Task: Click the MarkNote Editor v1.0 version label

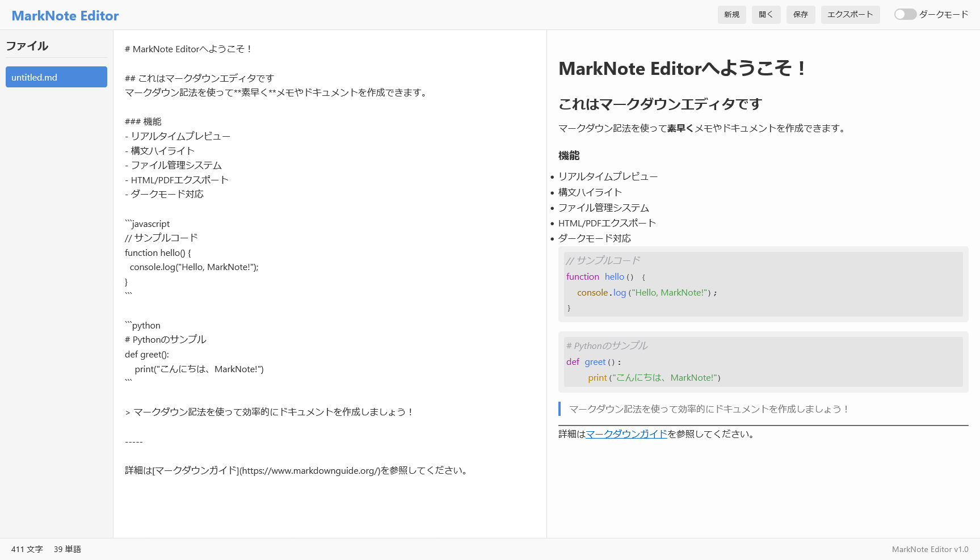Action: tap(929, 549)
